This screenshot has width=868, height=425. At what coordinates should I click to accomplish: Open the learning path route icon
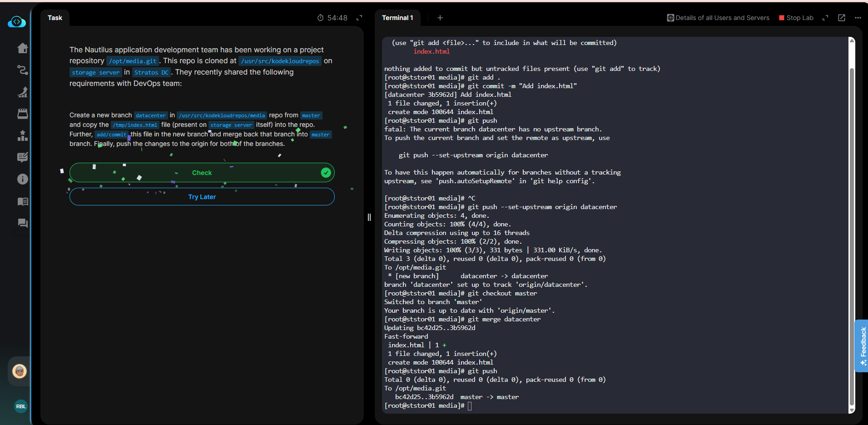click(22, 70)
